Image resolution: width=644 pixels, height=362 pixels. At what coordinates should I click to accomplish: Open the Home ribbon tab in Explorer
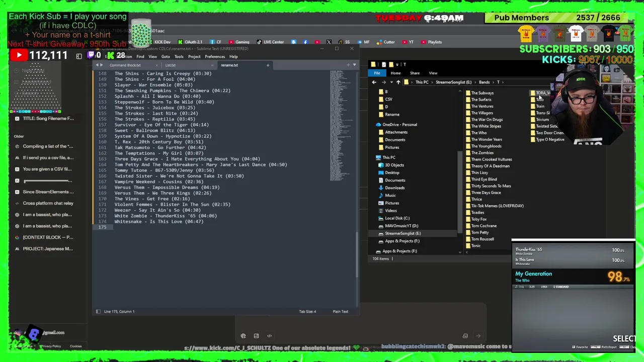tap(395, 73)
